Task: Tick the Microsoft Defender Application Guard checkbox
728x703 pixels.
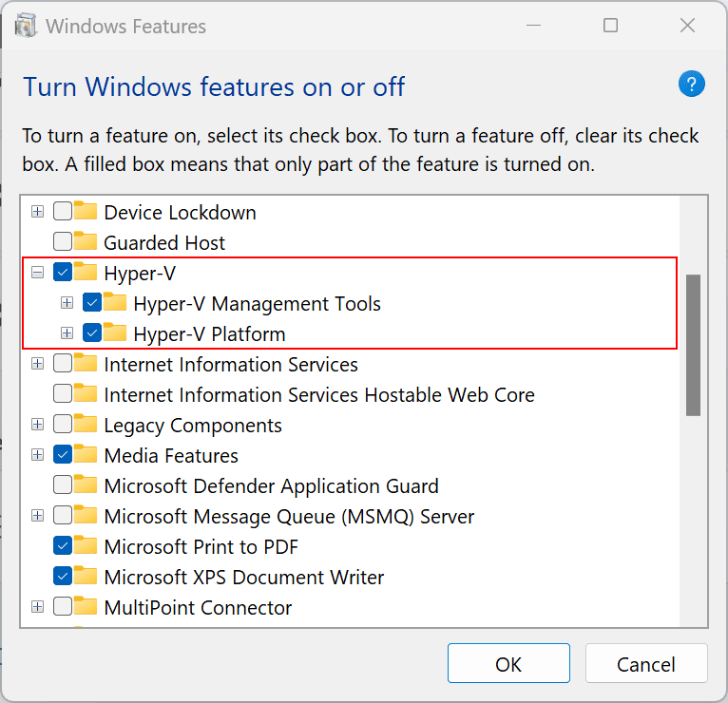Action: [x=63, y=485]
